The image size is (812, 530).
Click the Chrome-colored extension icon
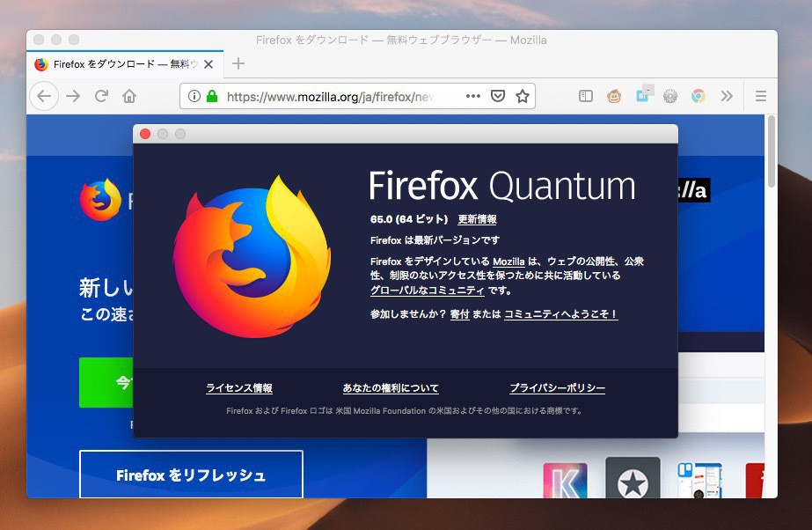click(x=699, y=96)
